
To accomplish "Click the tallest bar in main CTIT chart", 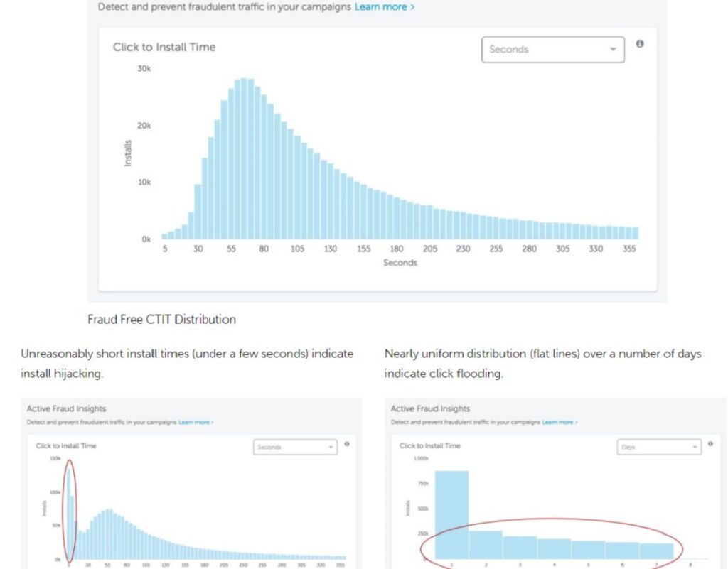I will point(245,158).
